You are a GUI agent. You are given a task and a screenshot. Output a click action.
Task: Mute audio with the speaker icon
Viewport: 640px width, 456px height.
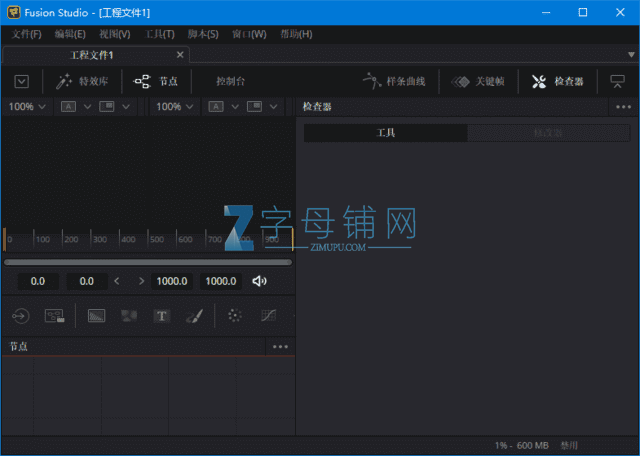(x=260, y=281)
